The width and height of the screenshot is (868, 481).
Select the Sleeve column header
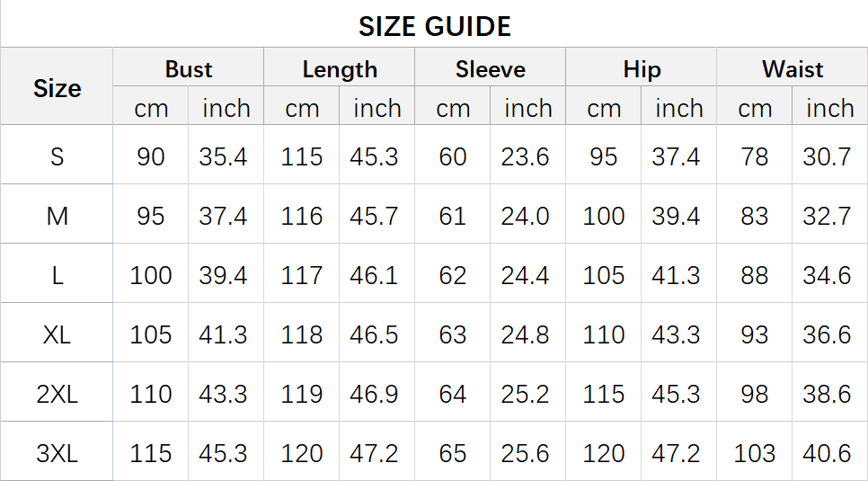[491, 69]
